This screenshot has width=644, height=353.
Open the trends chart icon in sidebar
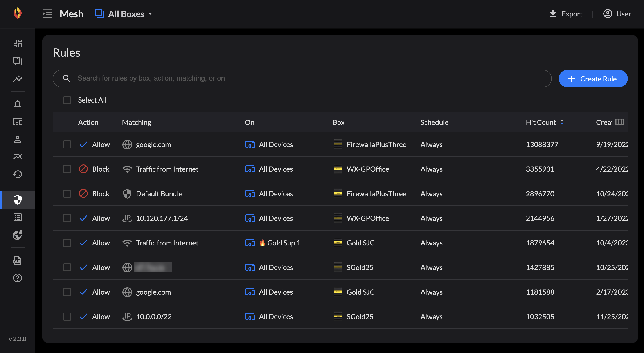[18, 79]
